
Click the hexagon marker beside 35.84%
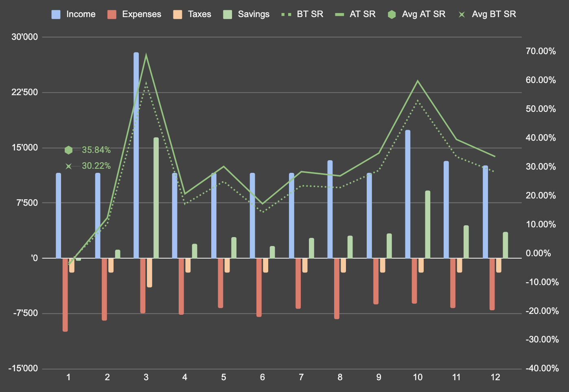(68, 150)
